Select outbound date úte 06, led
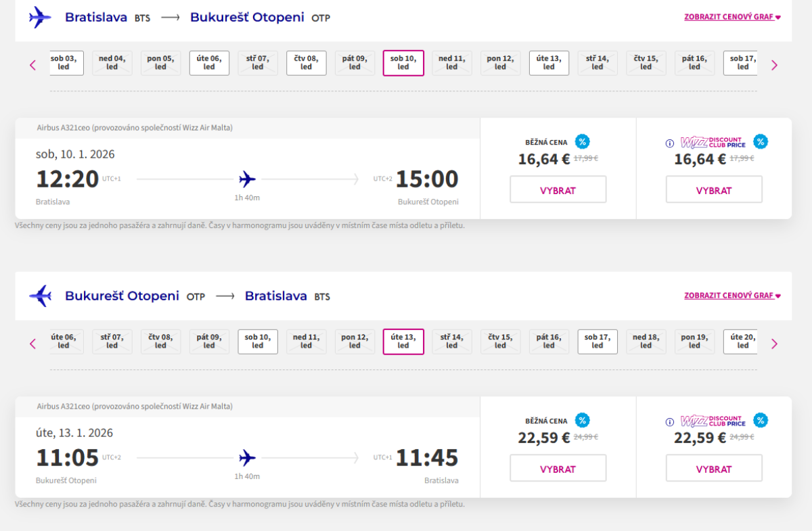 coord(209,63)
